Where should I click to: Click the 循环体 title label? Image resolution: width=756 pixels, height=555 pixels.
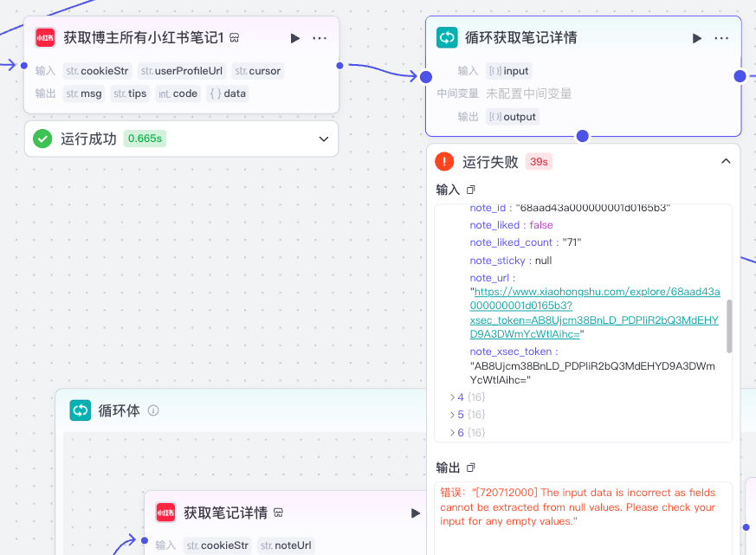tap(120, 410)
